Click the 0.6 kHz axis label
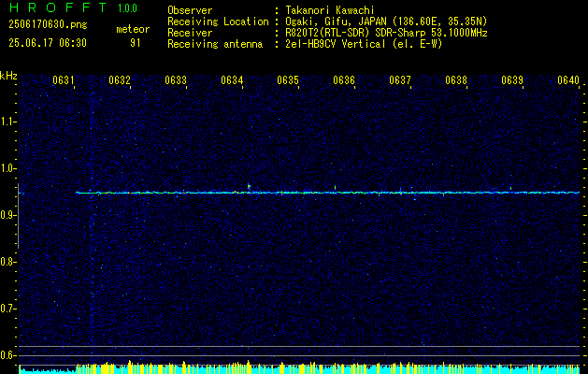 click(7, 355)
